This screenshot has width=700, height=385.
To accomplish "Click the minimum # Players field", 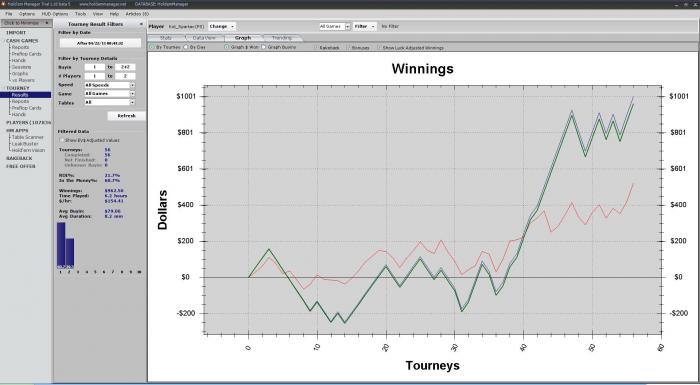I will 95,76.
